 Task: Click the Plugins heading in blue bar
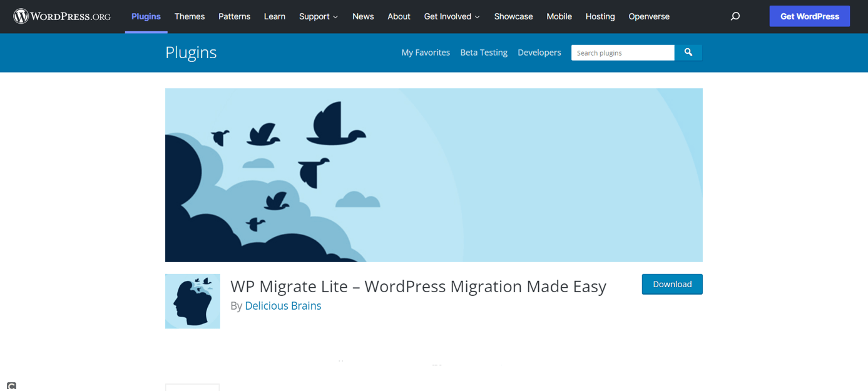(191, 53)
